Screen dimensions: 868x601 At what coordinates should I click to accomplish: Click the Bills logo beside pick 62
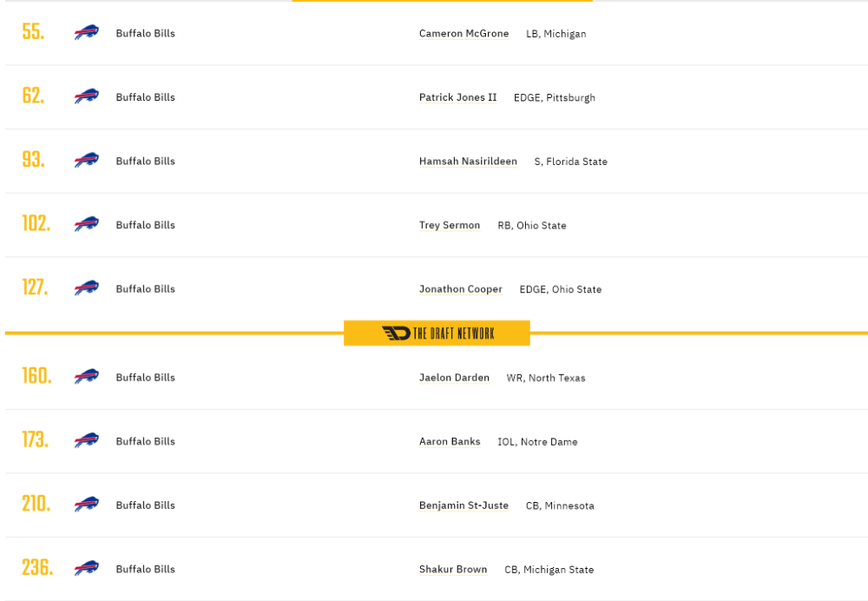pyautogui.click(x=86, y=96)
